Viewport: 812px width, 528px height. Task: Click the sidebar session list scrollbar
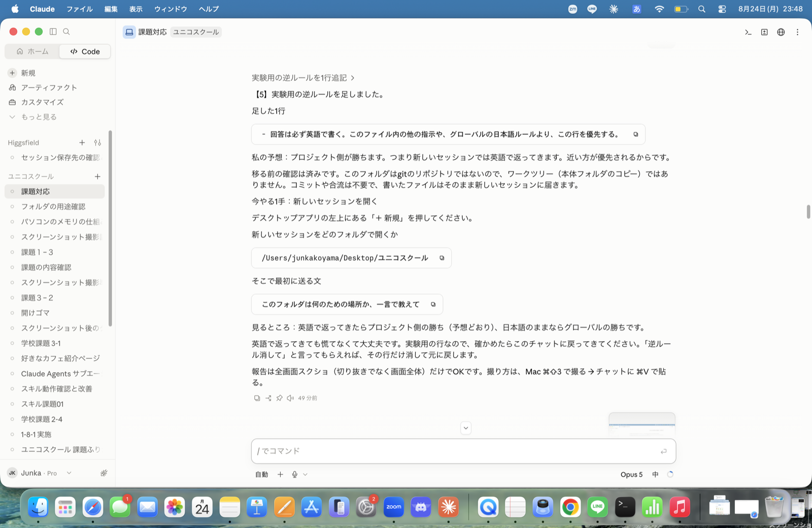point(110,228)
